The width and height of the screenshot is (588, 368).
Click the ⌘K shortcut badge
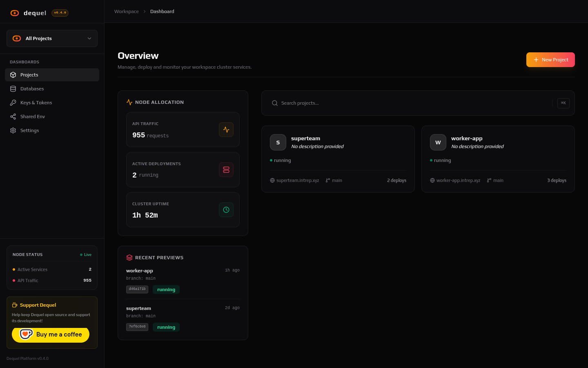coord(563,103)
